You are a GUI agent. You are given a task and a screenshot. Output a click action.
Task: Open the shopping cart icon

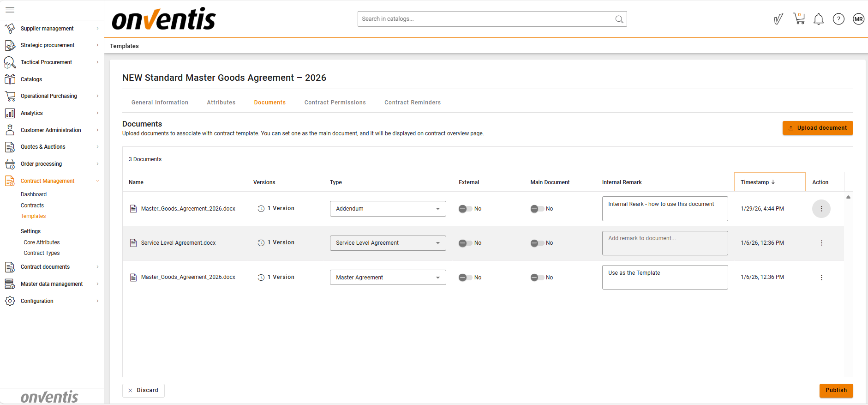pyautogui.click(x=799, y=19)
